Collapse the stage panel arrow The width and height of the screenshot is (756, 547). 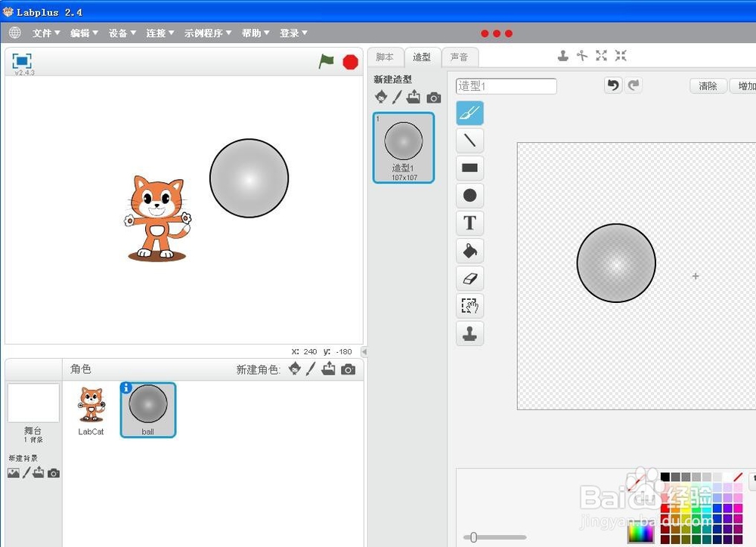pos(364,351)
